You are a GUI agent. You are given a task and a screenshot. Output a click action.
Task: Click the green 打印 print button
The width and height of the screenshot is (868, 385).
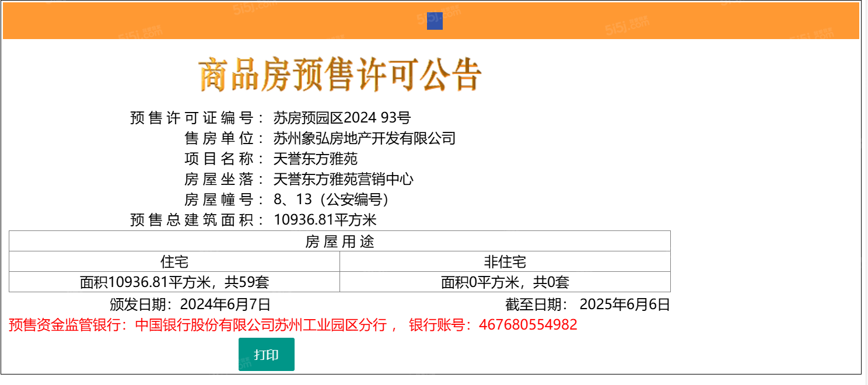pos(267,355)
